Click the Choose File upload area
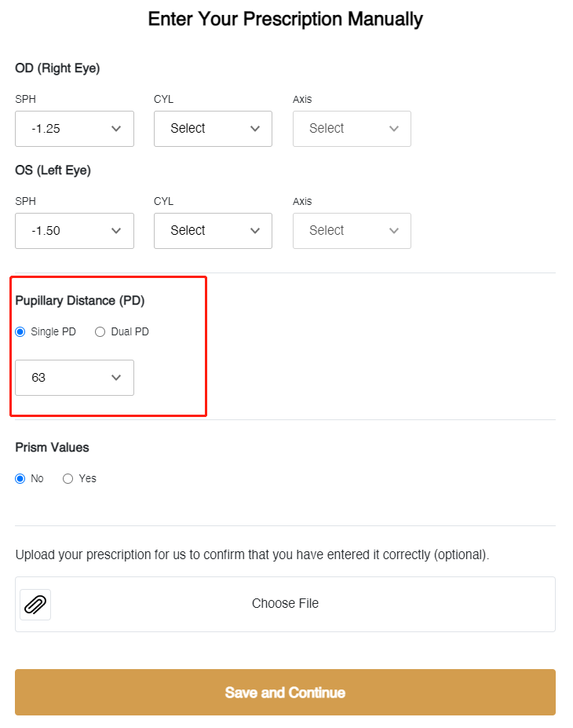 pyautogui.click(x=285, y=604)
